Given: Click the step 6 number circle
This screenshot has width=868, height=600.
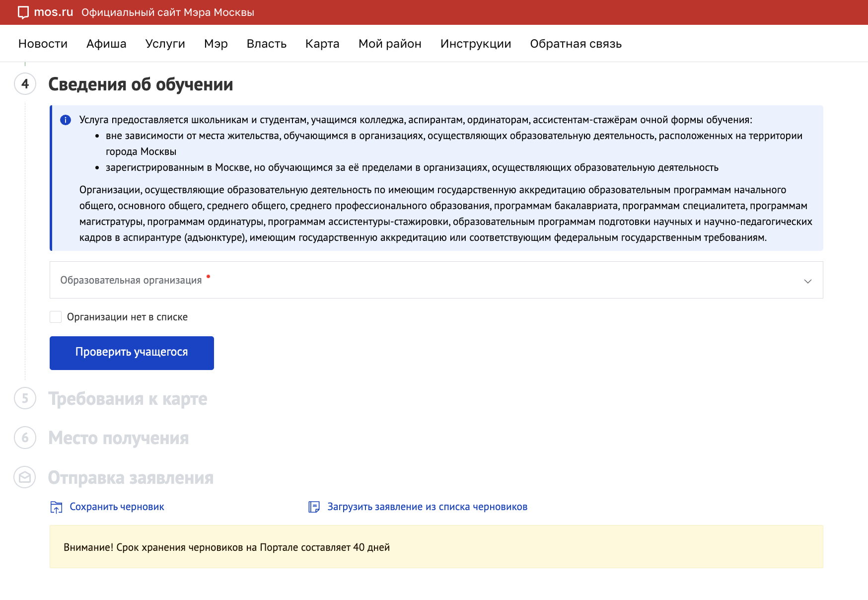Looking at the screenshot, I should click(x=25, y=438).
